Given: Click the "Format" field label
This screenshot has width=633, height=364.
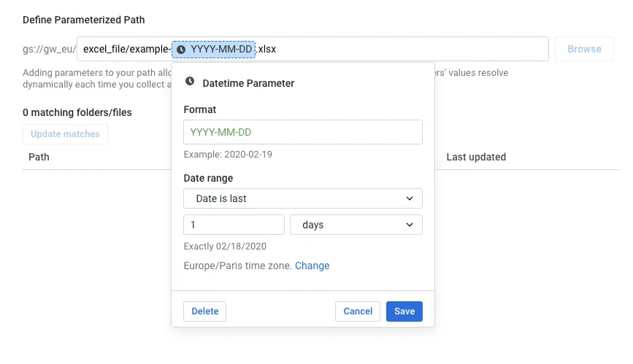Looking at the screenshot, I should click(199, 109).
